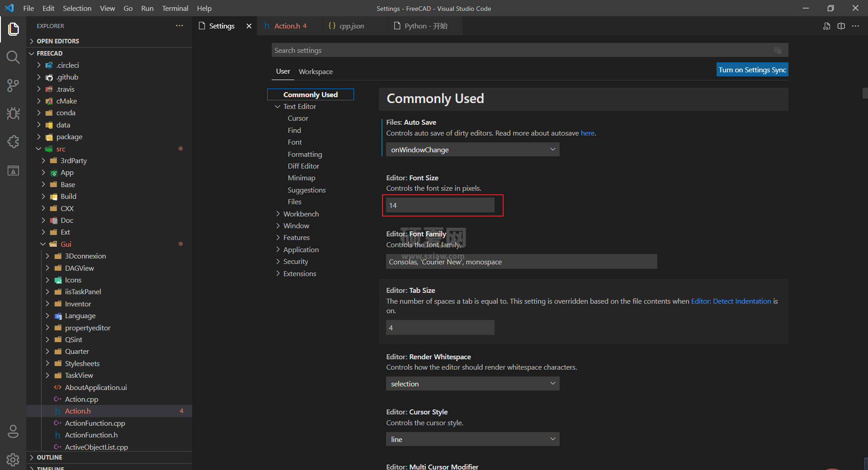Switch to Action.h editor tab
This screenshot has width=868, height=470.
290,26
